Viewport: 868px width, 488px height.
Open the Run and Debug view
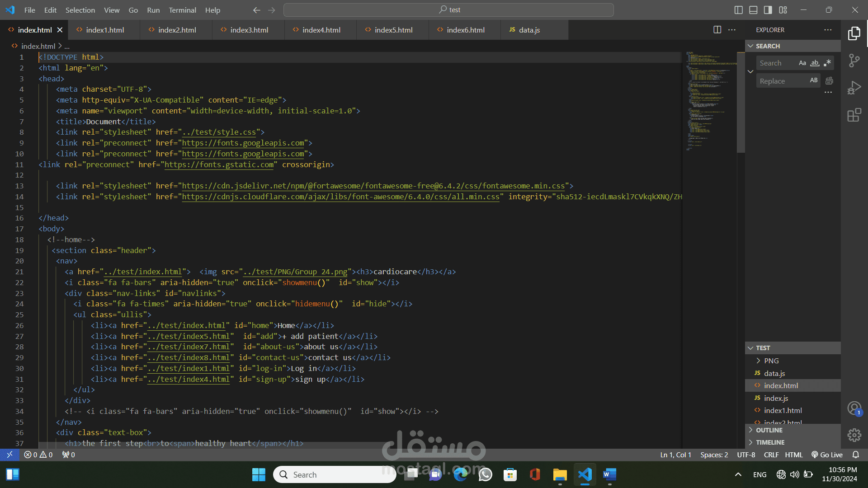[854, 88]
